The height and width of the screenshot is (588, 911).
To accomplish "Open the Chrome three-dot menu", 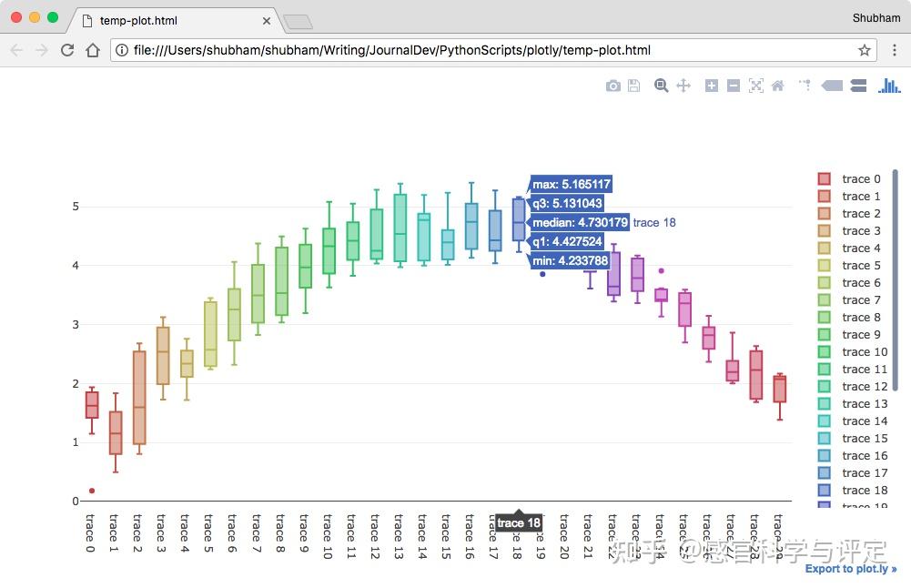I will (x=895, y=50).
